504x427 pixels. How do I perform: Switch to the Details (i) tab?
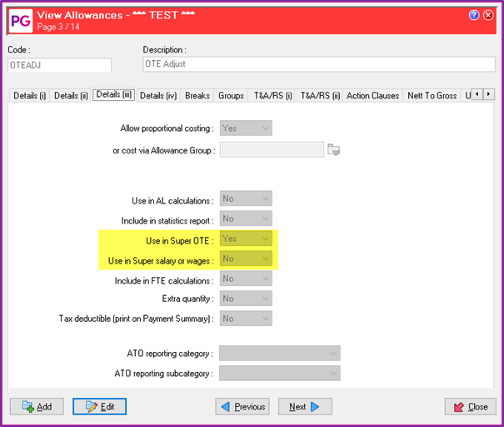tap(30, 96)
